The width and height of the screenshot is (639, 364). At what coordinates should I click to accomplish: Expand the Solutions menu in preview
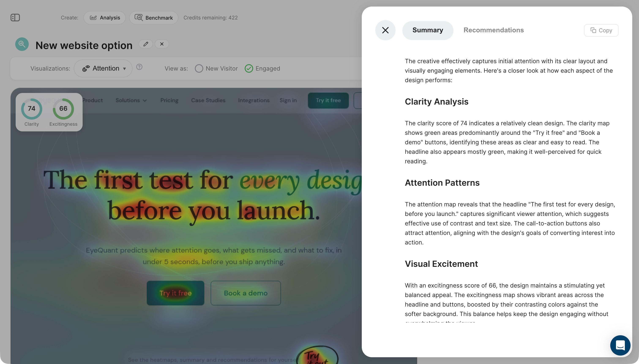tap(131, 100)
